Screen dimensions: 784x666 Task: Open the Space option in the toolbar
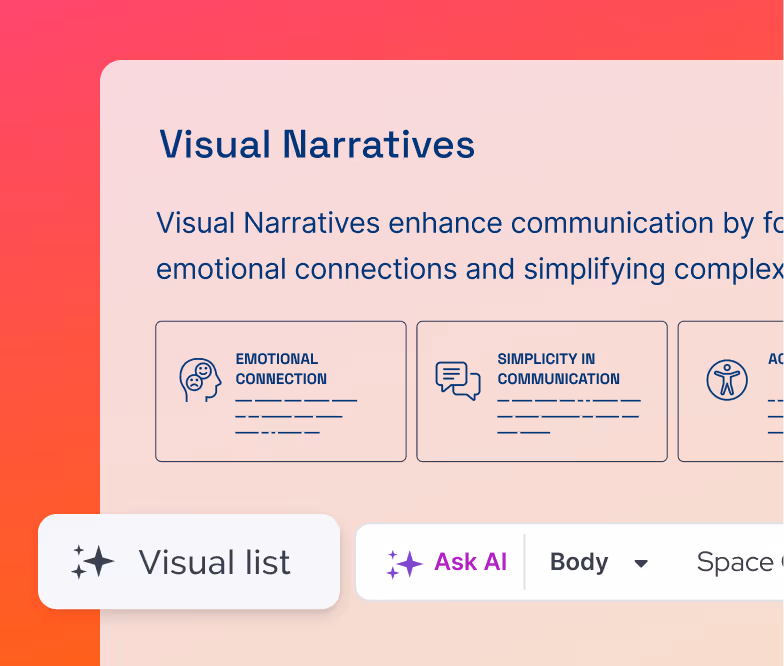[738, 563]
